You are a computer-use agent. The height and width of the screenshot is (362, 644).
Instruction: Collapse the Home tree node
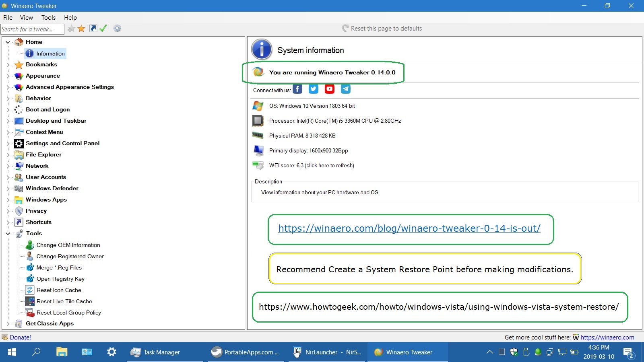8,42
